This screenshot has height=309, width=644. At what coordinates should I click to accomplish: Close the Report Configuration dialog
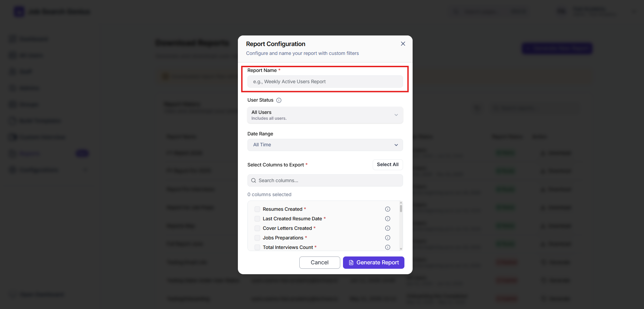coord(403,44)
